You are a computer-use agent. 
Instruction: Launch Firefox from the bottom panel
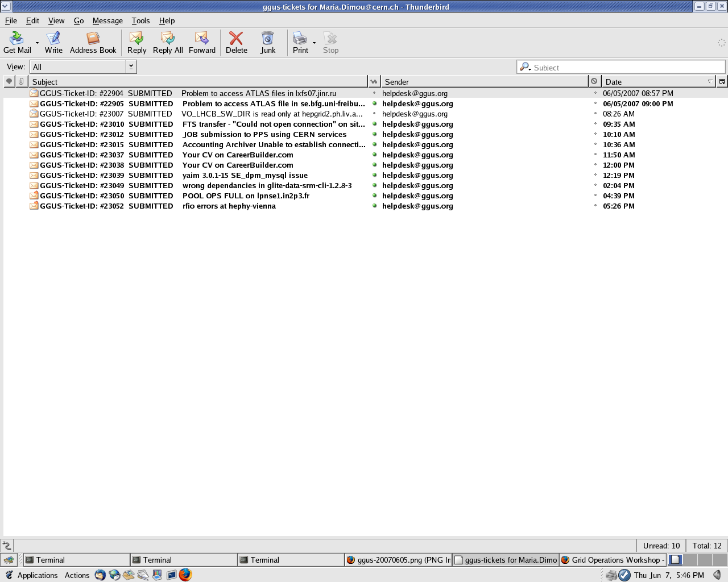(x=185, y=575)
